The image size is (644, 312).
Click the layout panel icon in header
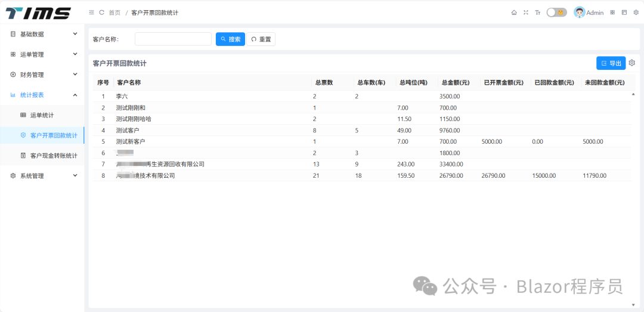pos(624,13)
